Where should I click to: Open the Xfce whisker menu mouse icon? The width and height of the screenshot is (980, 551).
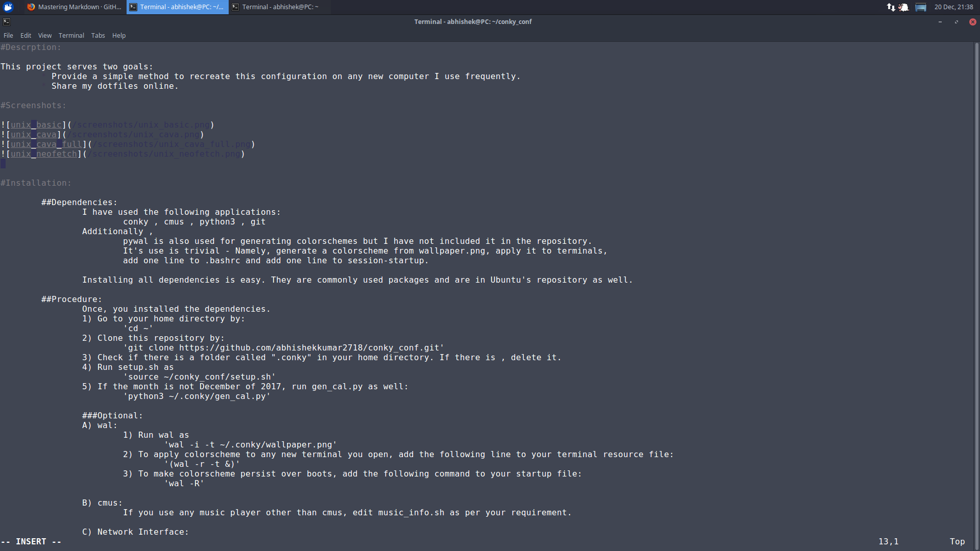point(8,7)
